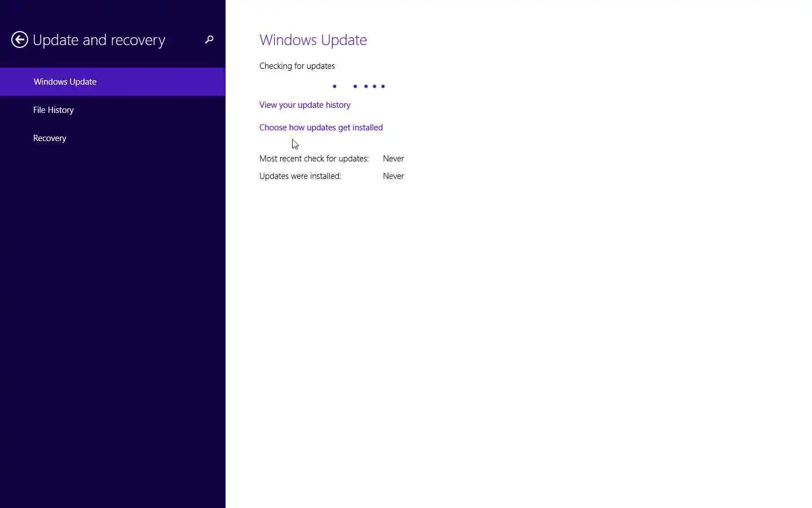Click 'Never' beside most recent check
Viewport: 812px width, 508px height.
click(x=394, y=159)
